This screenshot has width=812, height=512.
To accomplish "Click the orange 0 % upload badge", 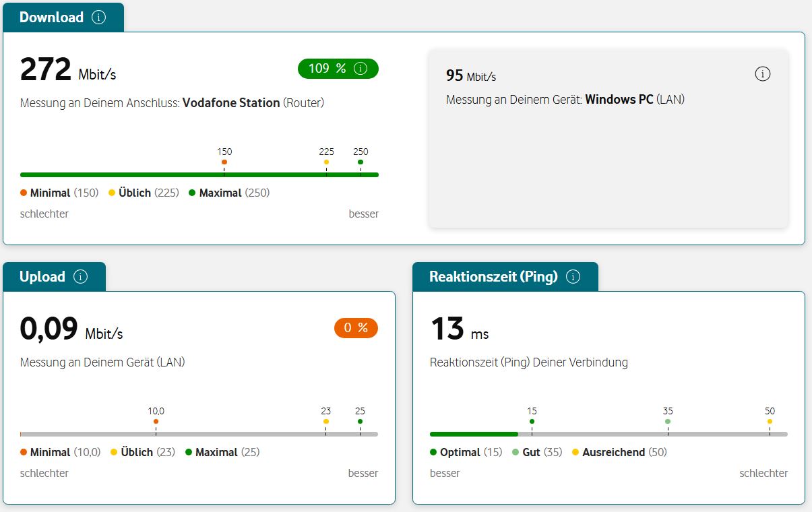I will click(x=356, y=328).
